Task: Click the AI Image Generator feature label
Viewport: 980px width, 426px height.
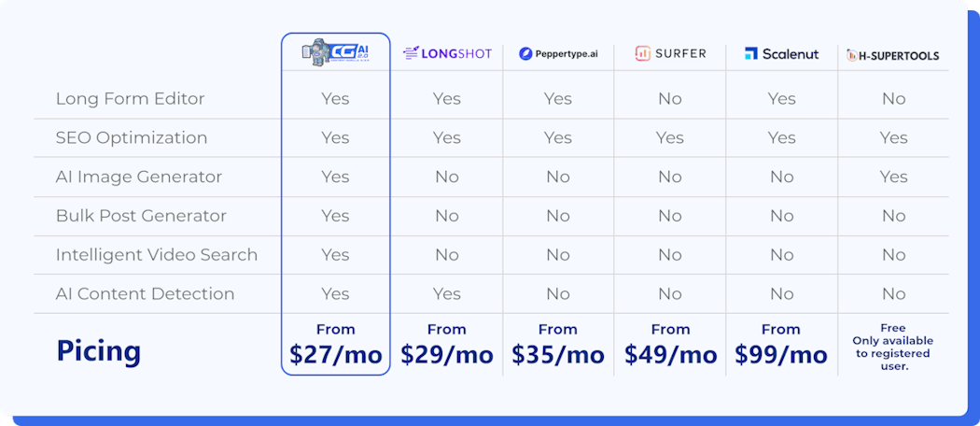Action: click(141, 177)
